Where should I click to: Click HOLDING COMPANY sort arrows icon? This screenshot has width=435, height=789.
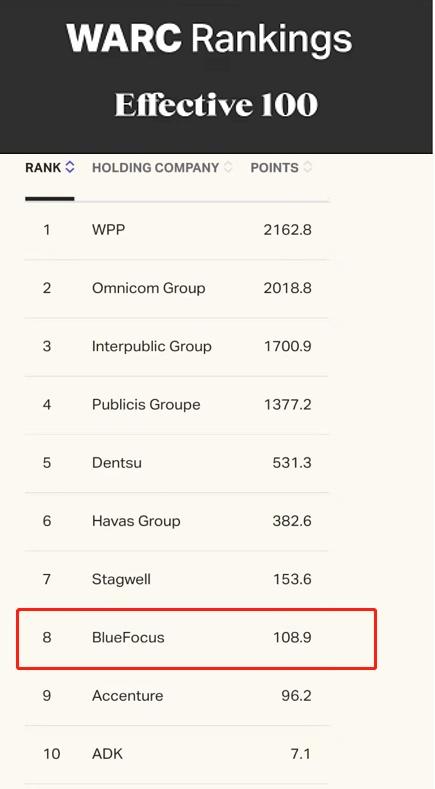(x=228, y=167)
